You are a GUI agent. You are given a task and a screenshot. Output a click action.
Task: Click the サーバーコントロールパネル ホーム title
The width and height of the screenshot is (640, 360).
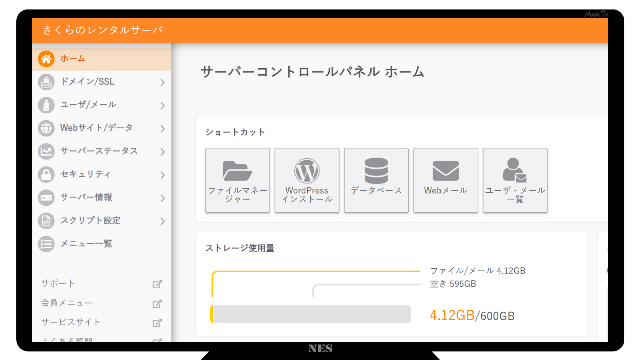312,72
